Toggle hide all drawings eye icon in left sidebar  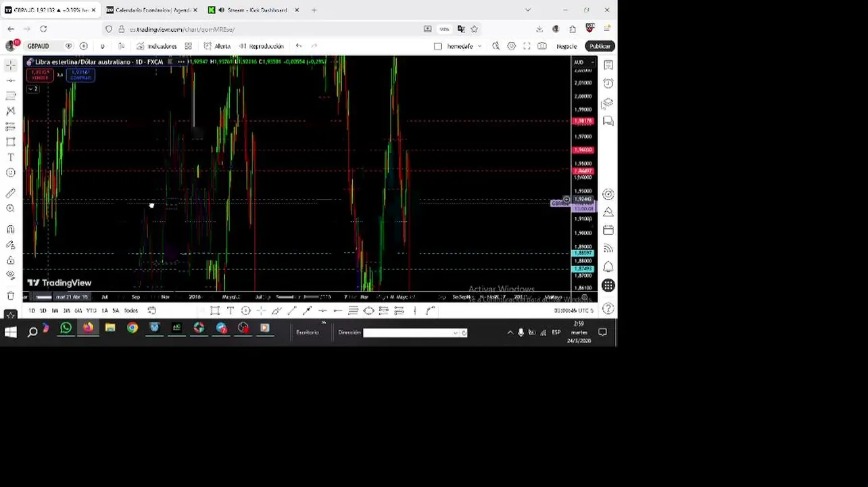pos(11,275)
